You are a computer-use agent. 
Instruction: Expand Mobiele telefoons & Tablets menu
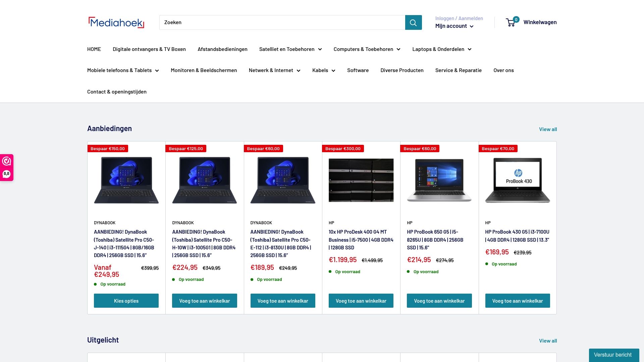(123, 70)
